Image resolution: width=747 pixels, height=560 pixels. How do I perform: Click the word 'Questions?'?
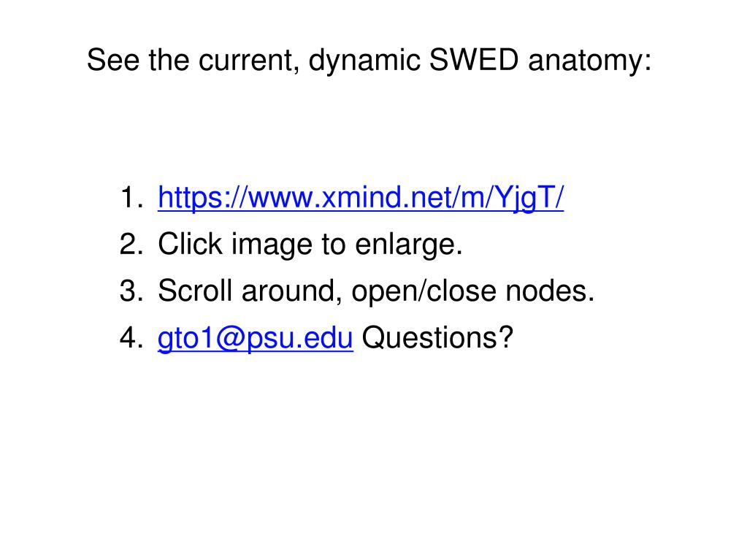438,337
